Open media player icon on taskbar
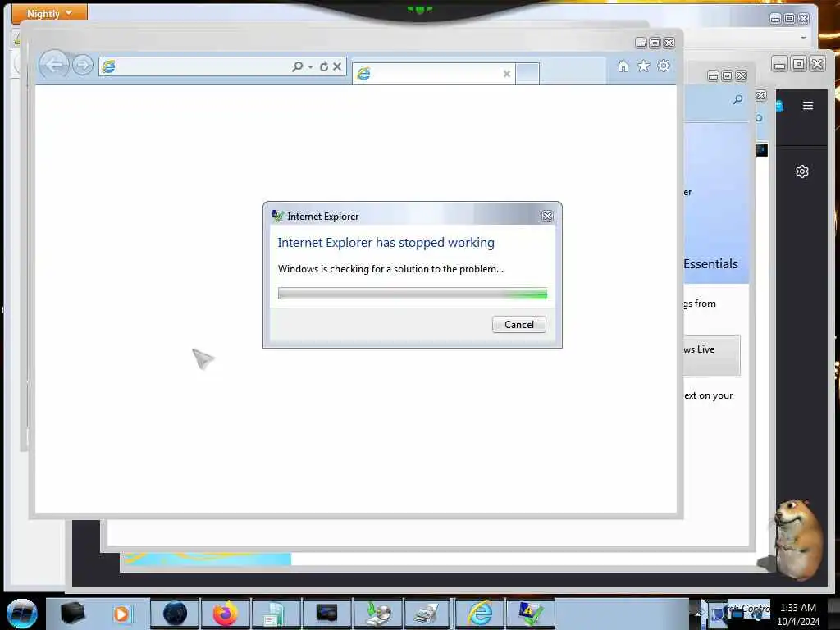 [x=121, y=614]
